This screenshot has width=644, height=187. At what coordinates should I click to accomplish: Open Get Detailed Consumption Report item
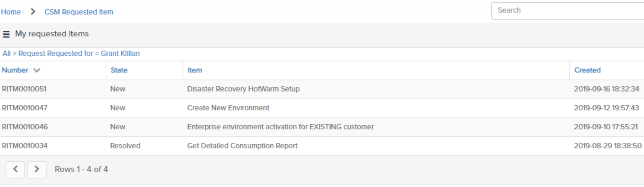[242, 146]
